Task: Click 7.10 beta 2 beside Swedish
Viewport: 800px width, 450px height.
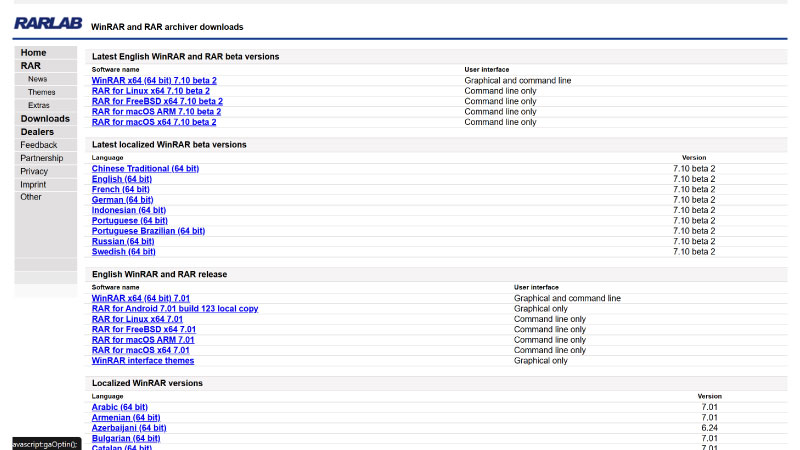Action: 694,252
